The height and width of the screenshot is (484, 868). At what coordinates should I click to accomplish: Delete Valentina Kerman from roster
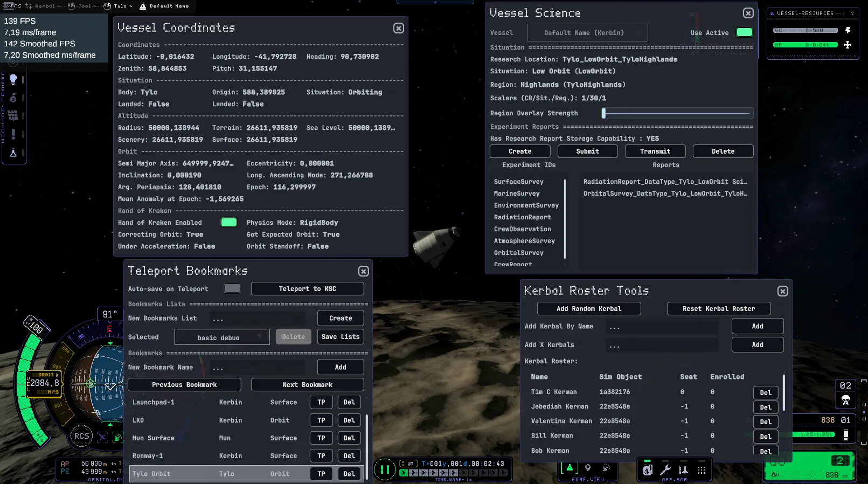pos(766,421)
